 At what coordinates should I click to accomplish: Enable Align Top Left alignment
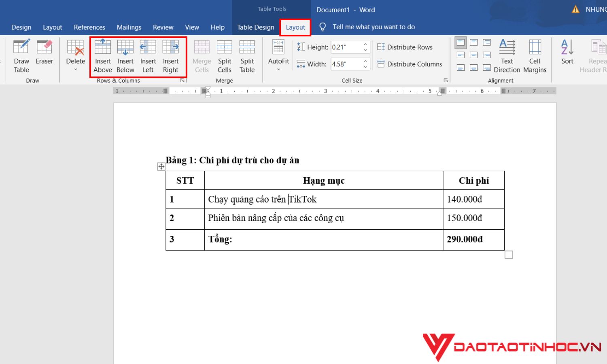461,42
